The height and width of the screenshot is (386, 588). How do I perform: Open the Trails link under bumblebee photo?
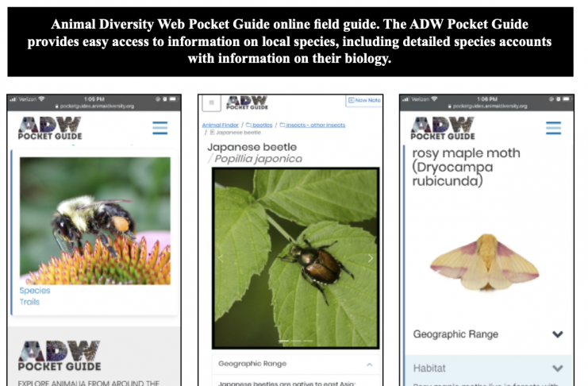(29, 302)
